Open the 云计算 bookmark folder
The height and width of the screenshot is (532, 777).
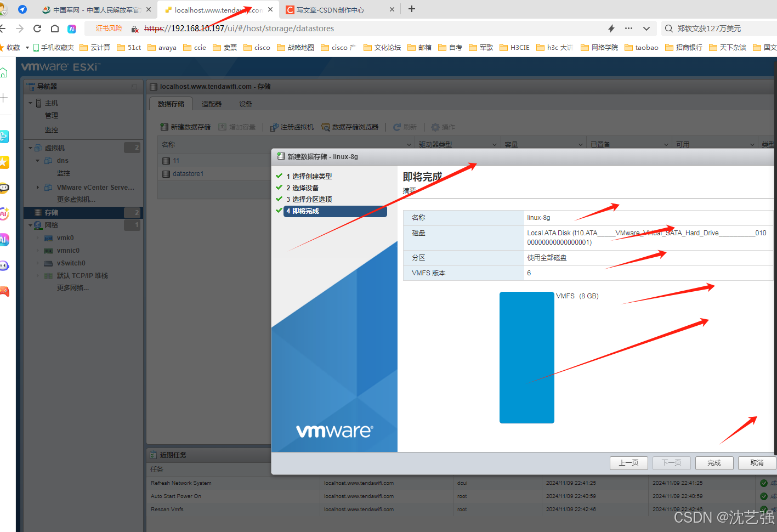[95, 47]
